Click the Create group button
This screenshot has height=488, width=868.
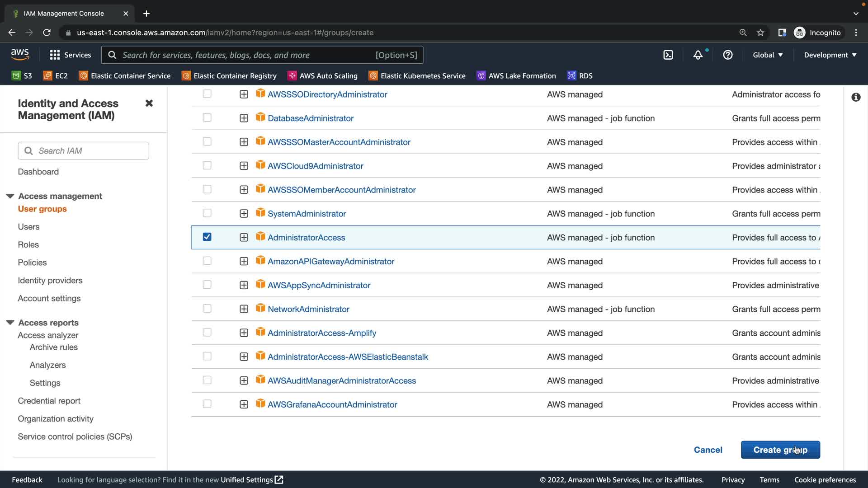coord(780,450)
